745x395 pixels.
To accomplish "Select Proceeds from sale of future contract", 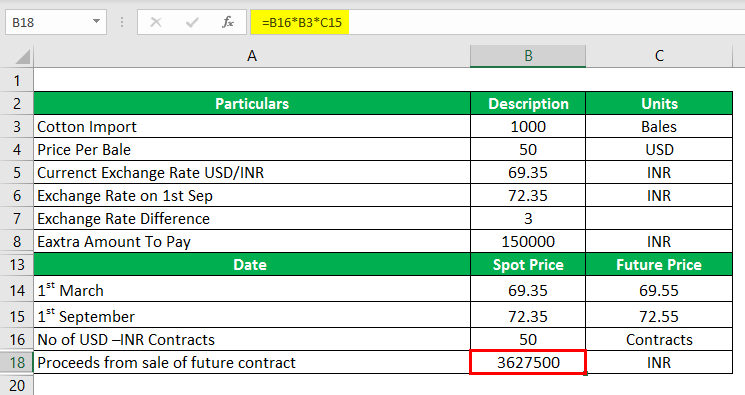I will click(x=252, y=362).
